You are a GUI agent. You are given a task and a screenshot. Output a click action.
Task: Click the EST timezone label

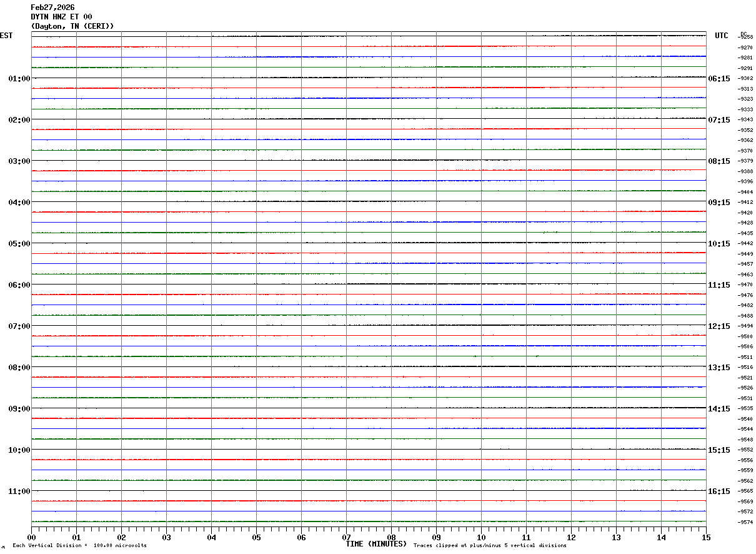(x=6, y=36)
